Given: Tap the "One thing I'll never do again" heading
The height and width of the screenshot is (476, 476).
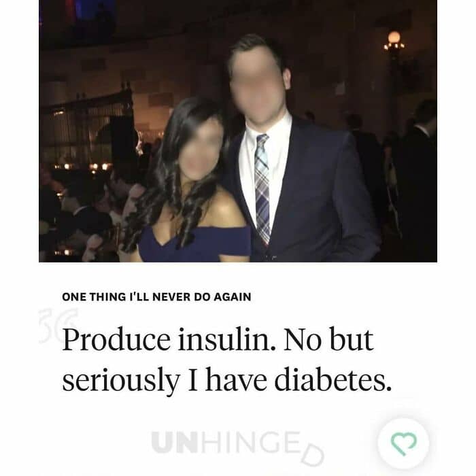Looking at the screenshot, I should [x=156, y=297].
